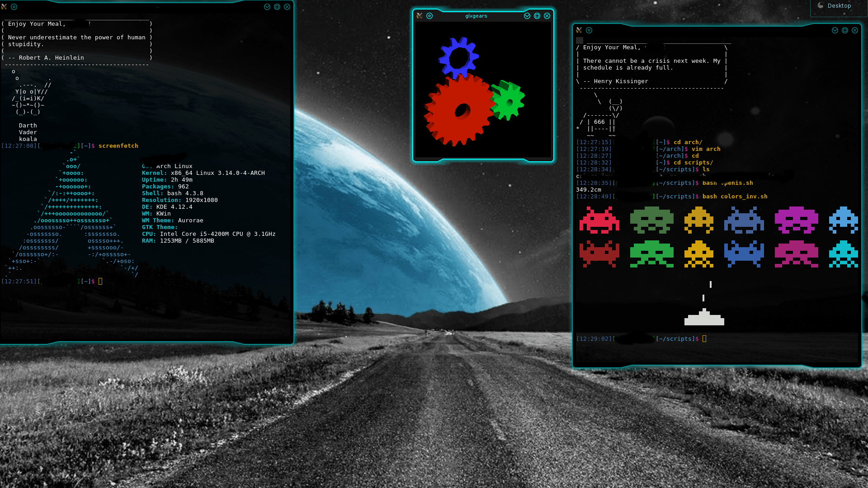This screenshot has height=488, width=868.
Task: Maximize the left screenfetch terminal window
Action: point(277,7)
